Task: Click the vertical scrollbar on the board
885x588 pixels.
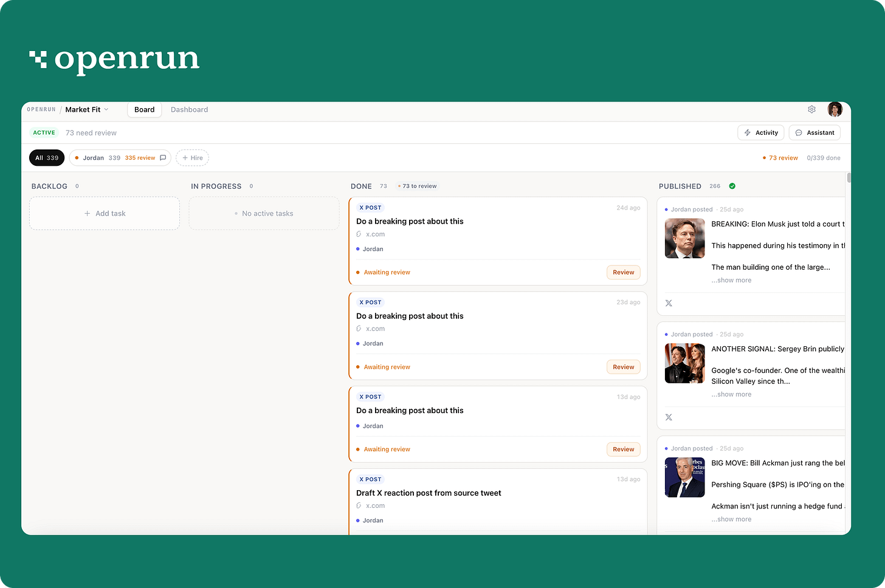Action: pyautogui.click(x=849, y=177)
